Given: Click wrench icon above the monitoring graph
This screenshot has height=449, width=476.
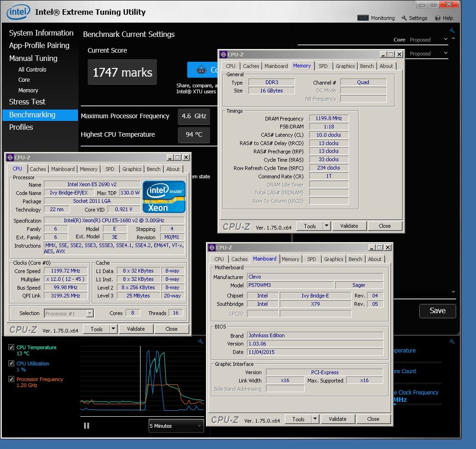Looking at the screenshot, I should [200, 342].
